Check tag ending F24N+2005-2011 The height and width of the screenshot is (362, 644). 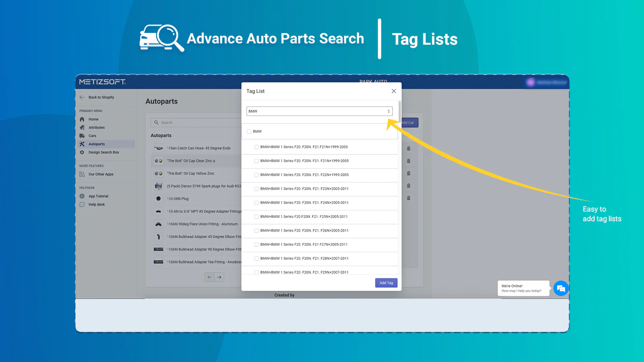[256, 203]
